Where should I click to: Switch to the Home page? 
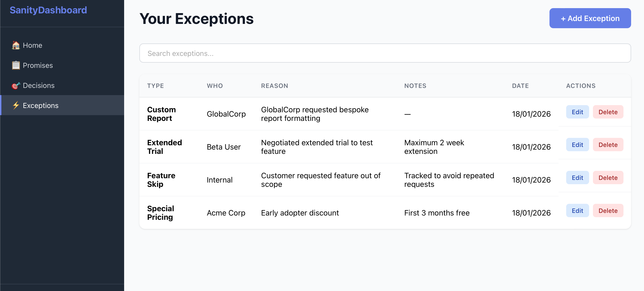coord(32,45)
